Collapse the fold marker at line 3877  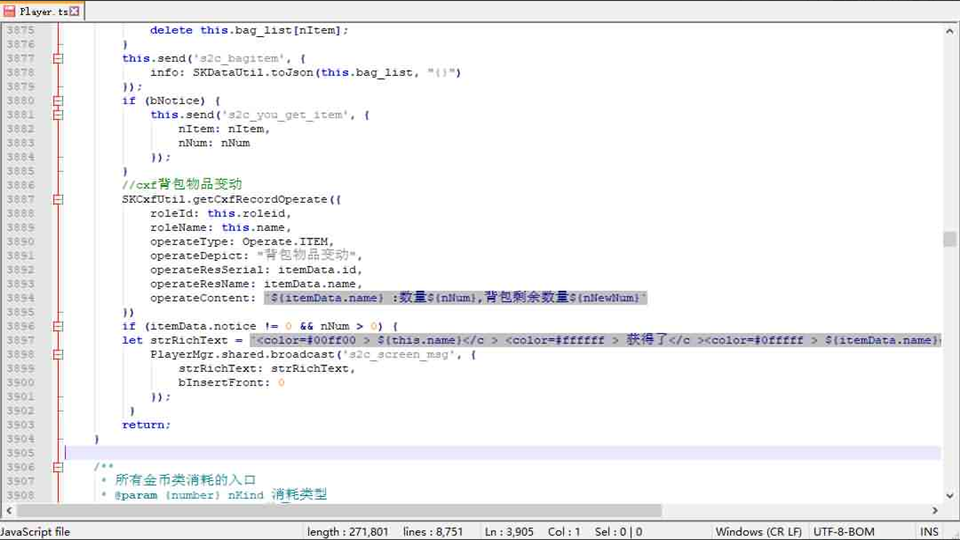(58, 58)
